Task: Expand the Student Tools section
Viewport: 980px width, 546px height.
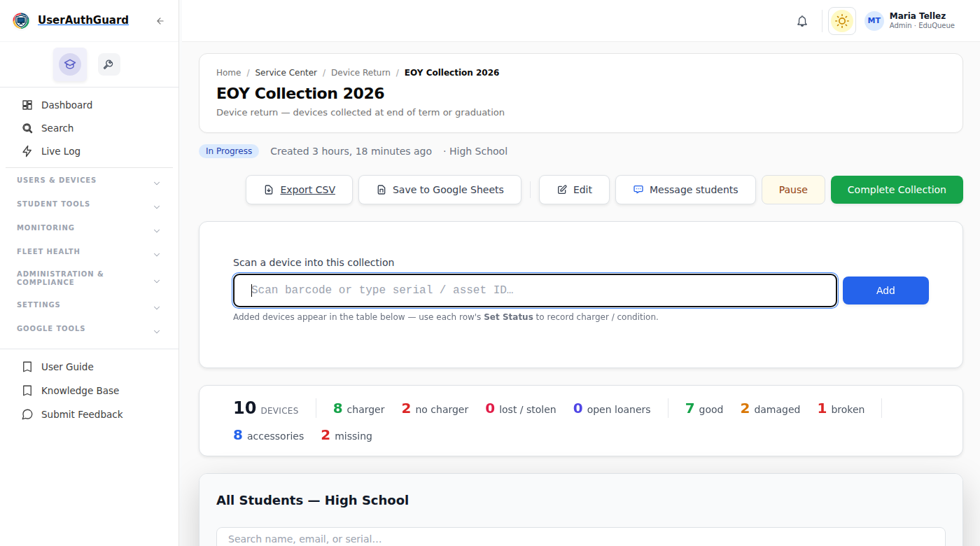Action: (x=89, y=204)
